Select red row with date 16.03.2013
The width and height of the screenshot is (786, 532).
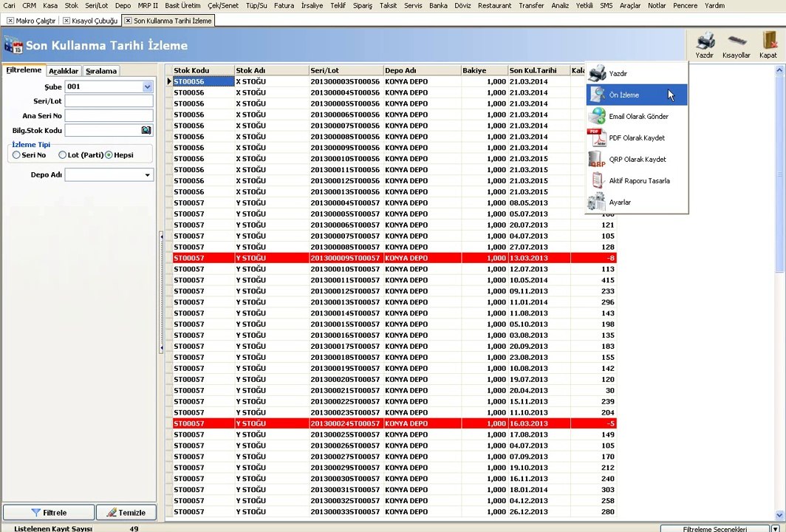click(x=394, y=423)
